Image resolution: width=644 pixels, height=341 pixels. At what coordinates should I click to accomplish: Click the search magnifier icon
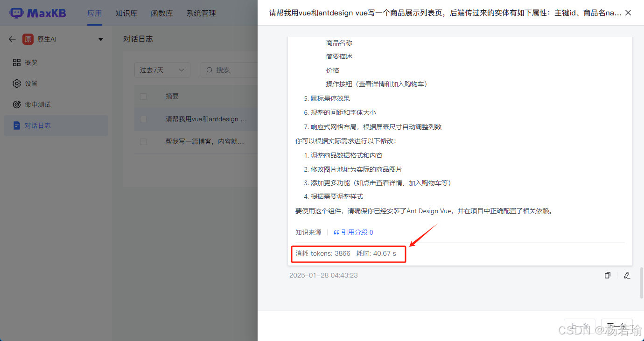click(210, 70)
